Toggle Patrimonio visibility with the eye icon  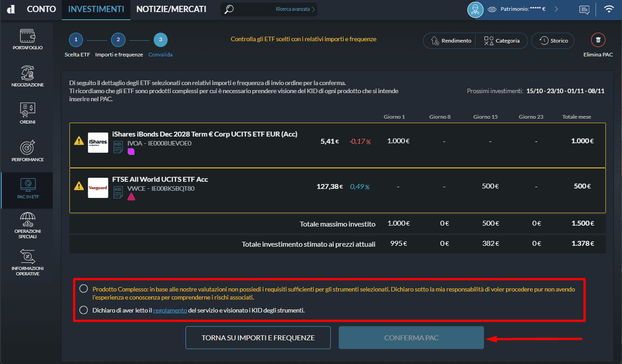tap(492, 8)
